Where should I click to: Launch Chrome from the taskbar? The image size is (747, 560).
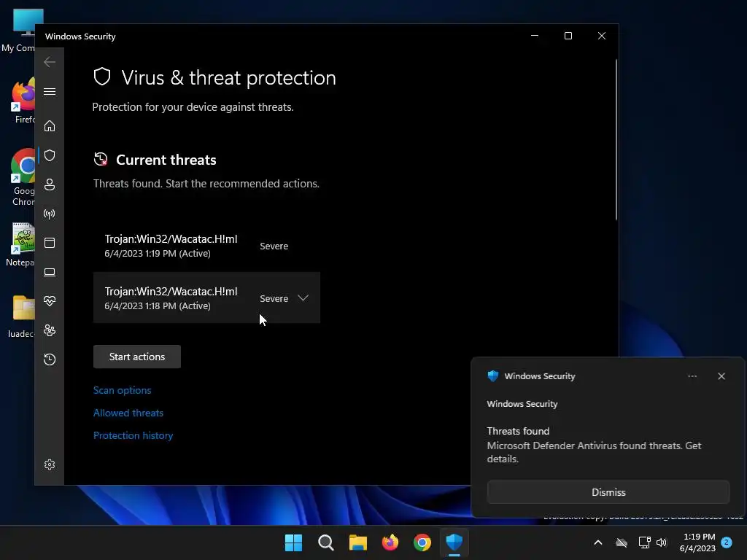[422, 542]
